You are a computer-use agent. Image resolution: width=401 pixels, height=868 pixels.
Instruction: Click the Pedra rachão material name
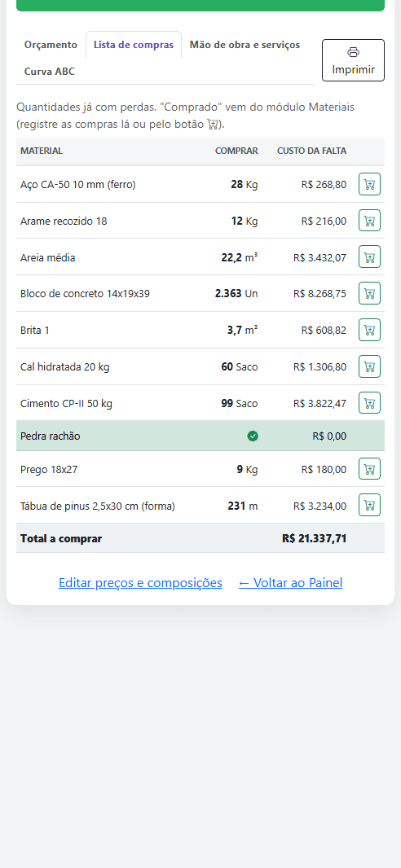[51, 436]
